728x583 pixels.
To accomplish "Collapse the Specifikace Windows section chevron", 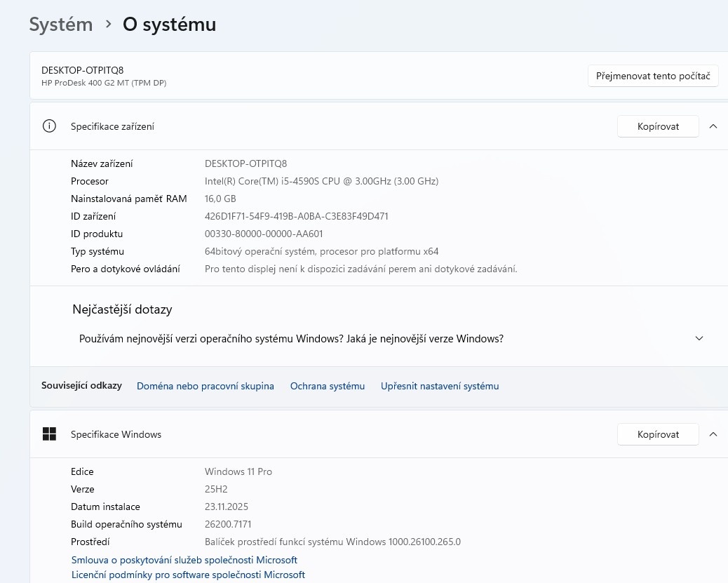I will tap(713, 434).
